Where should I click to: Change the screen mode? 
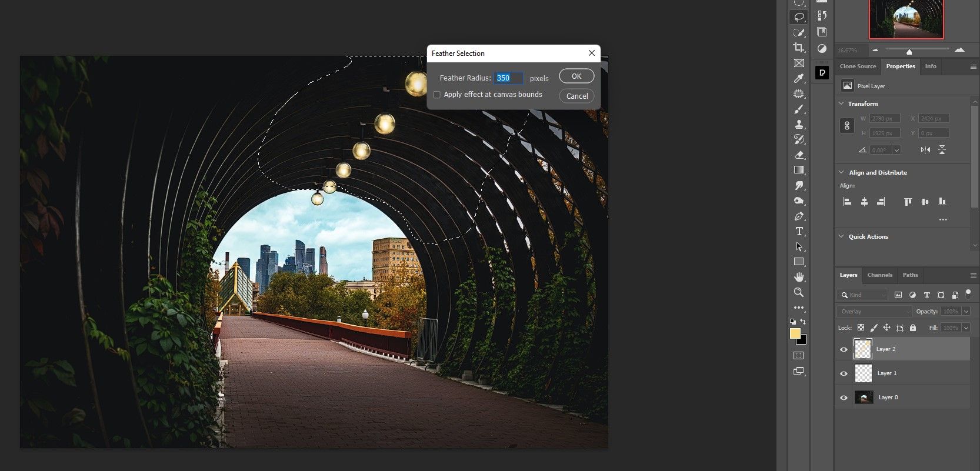(799, 371)
